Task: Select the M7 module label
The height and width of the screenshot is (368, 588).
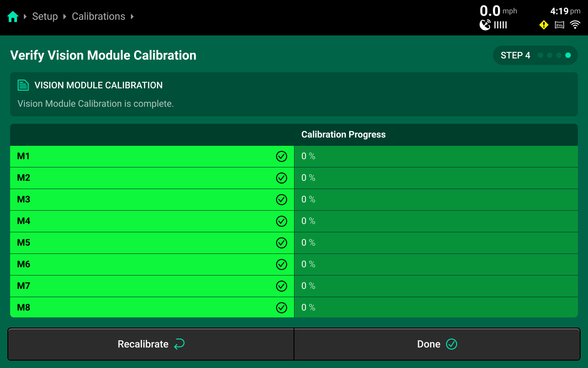Action: pos(23,286)
